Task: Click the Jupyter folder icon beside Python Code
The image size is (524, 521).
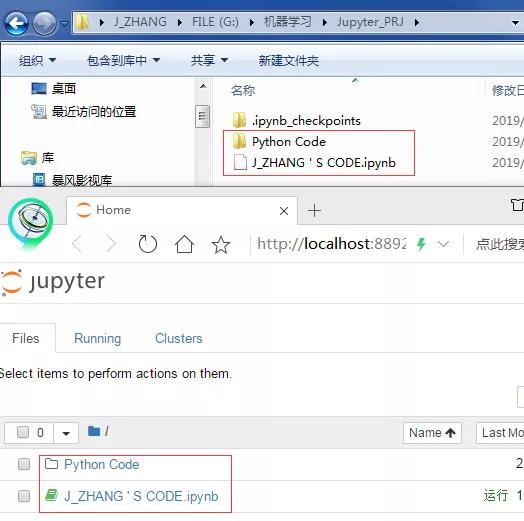Action: point(51,464)
